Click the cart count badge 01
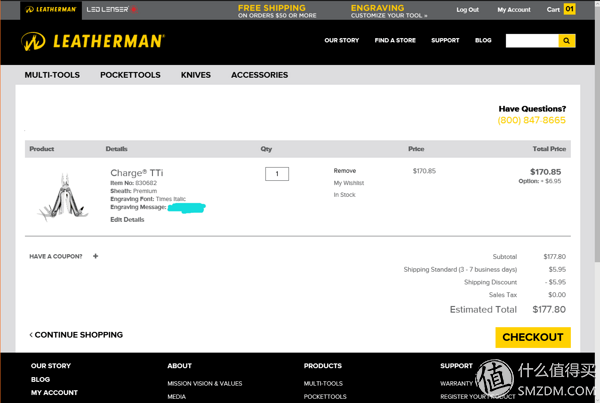The height and width of the screenshot is (403, 600). click(569, 9)
